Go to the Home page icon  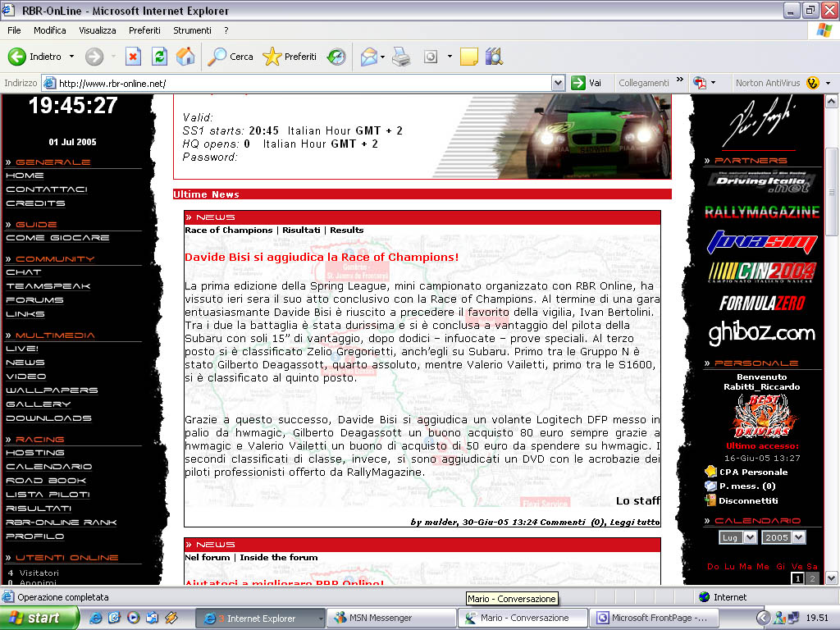click(x=185, y=57)
